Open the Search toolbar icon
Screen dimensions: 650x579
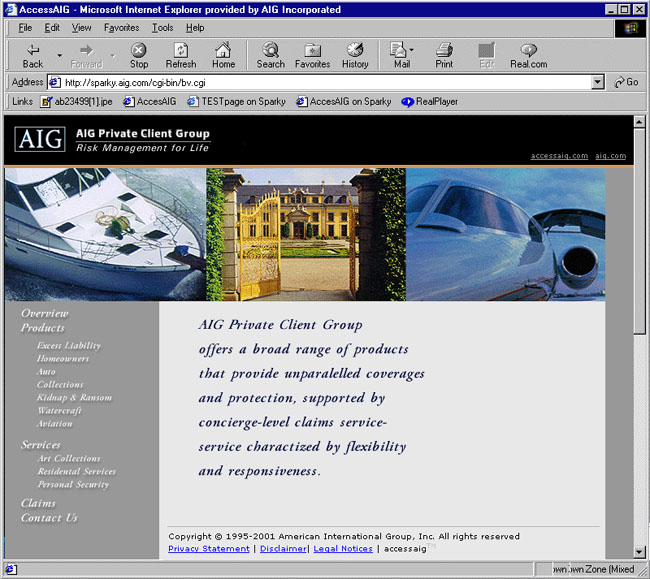(270, 50)
